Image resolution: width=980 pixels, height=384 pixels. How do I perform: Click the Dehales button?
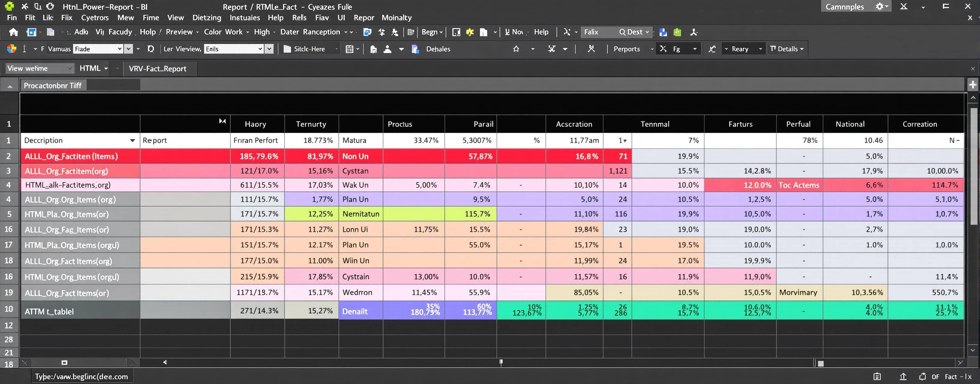(x=438, y=49)
